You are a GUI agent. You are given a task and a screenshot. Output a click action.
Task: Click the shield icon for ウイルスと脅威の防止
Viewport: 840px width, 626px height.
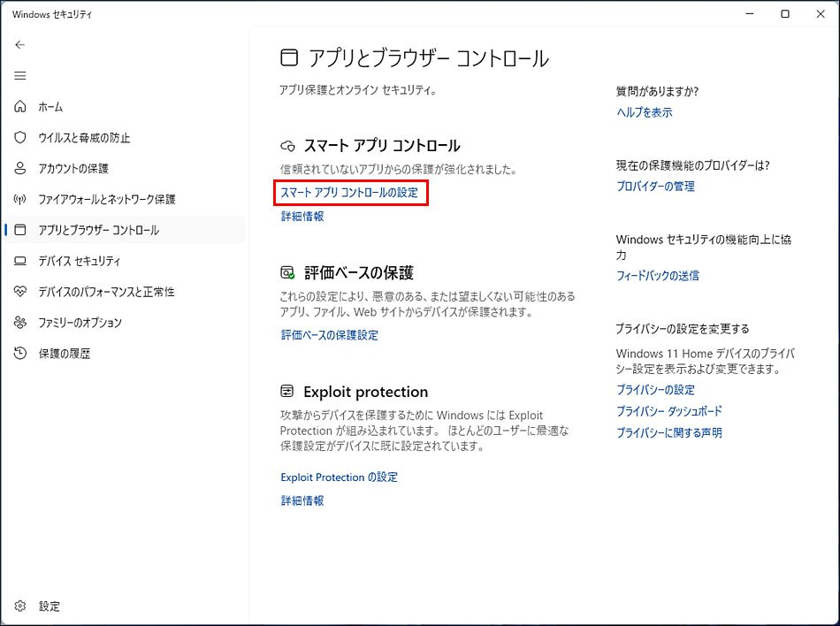19,138
